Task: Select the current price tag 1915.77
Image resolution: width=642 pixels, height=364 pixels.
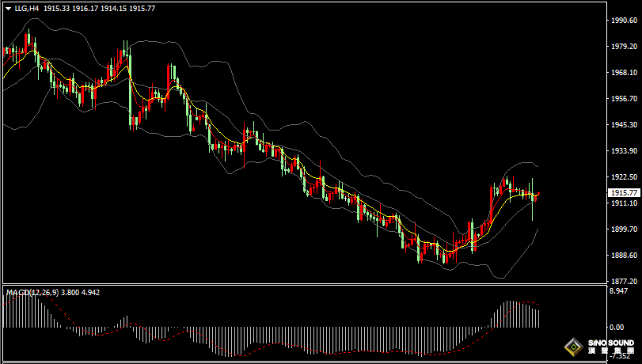Action: pyautogui.click(x=622, y=192)
